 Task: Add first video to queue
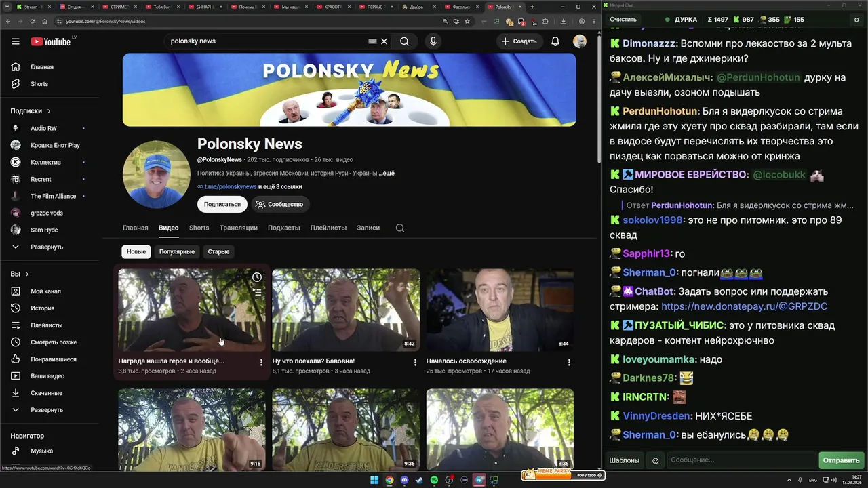coord(257,292)
